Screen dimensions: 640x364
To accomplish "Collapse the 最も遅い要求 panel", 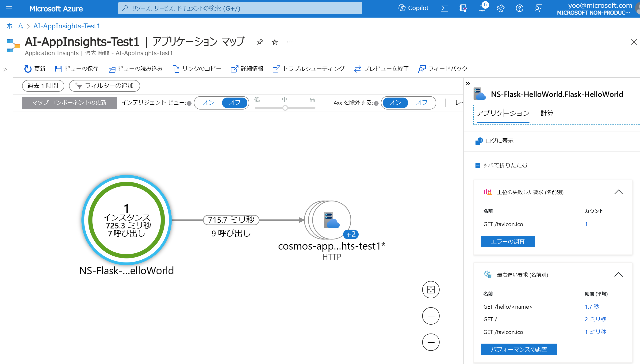I will point(619,274).
